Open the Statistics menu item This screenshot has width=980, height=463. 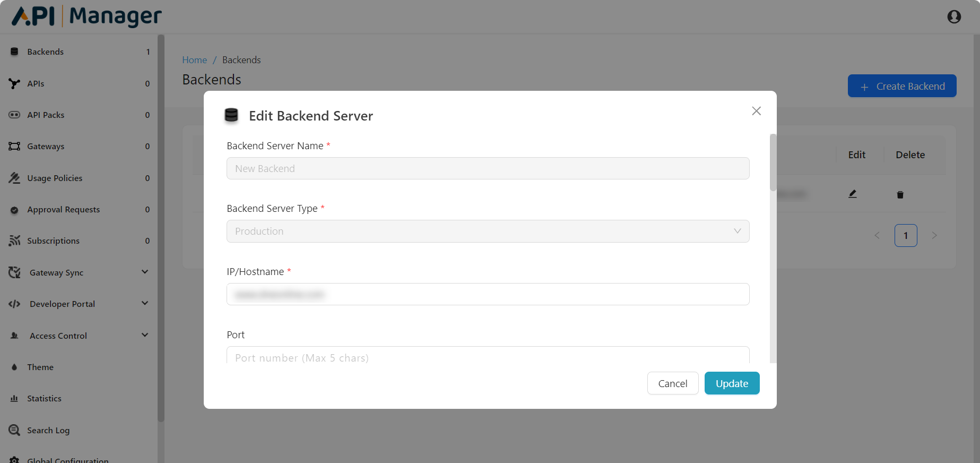pyautogui.click(x=44, y=399)
